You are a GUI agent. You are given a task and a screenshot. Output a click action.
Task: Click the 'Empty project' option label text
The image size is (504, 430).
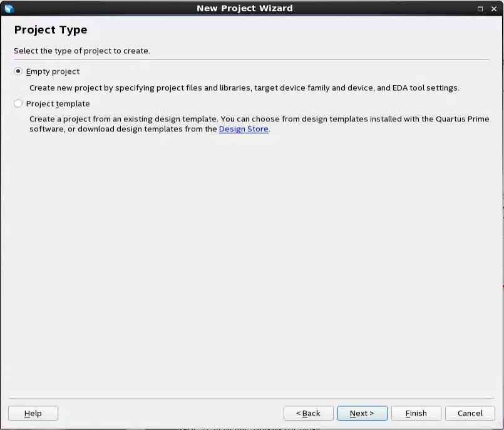click(x=53, y=71)
